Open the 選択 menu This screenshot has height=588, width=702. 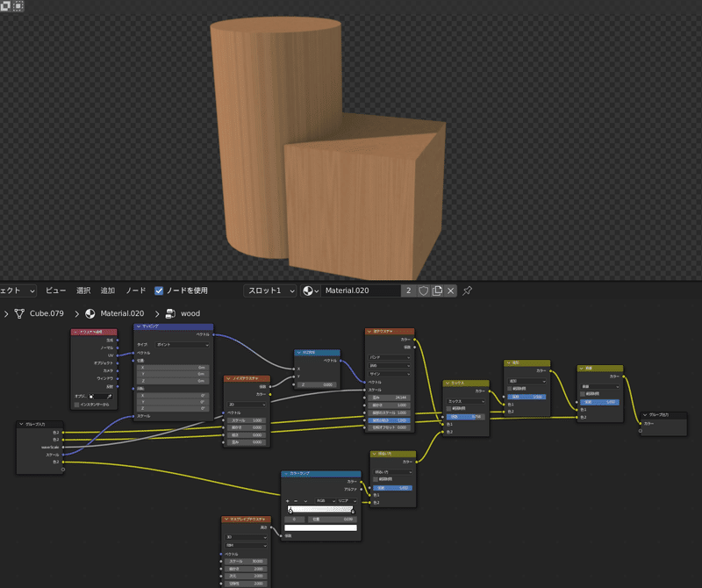(83, 290)
